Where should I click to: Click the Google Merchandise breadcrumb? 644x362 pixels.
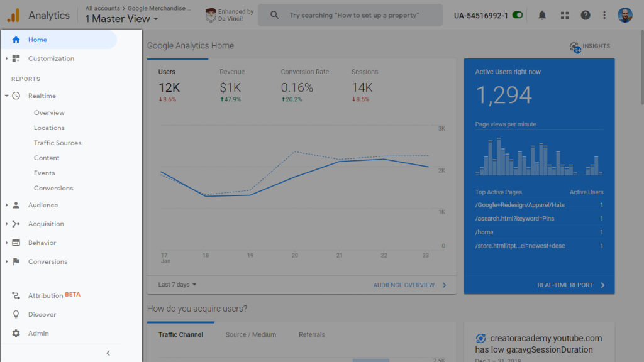pos(159,8)
